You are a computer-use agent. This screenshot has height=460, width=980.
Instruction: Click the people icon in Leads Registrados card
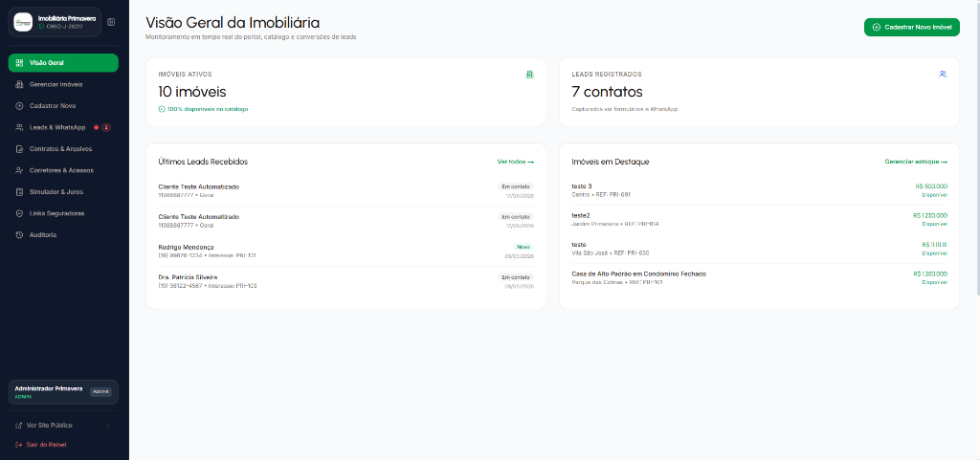(x=943, y=75)
